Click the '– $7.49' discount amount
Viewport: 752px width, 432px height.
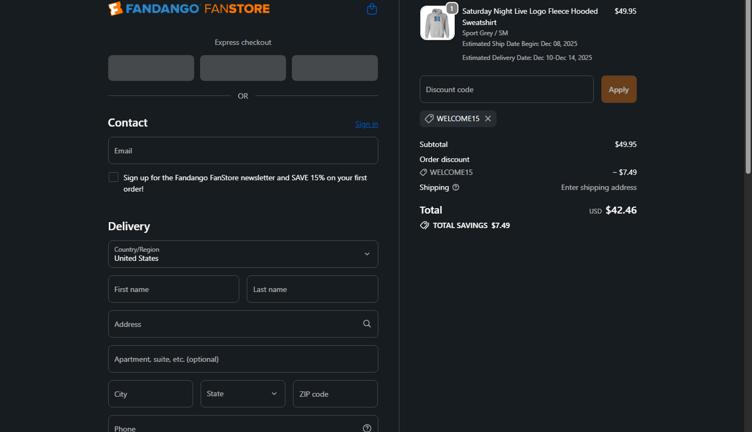coord(624,172)
